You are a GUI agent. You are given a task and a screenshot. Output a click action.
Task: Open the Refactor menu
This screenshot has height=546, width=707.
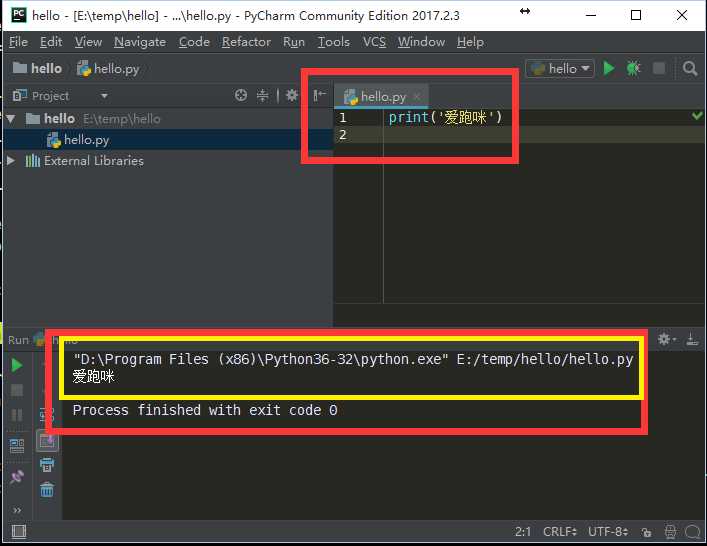point(246,42)
